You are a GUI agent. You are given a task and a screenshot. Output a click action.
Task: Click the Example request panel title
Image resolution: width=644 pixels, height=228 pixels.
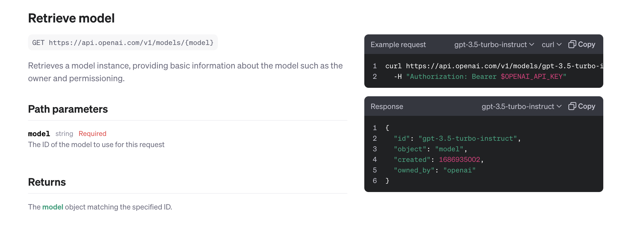pyautogui.click(x=398, y=44)
